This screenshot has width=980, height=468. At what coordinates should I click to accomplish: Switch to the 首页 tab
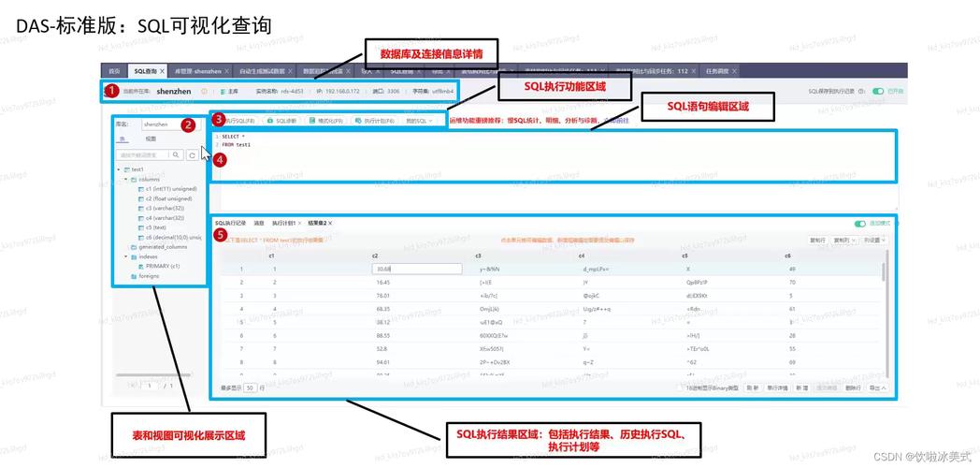[x=114, y=71]
